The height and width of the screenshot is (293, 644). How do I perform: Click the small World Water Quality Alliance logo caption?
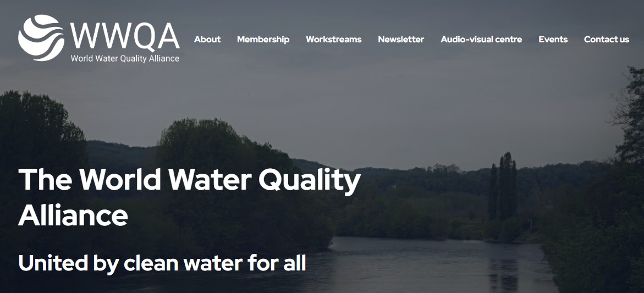pyautogui.click(x=125, y=58)
